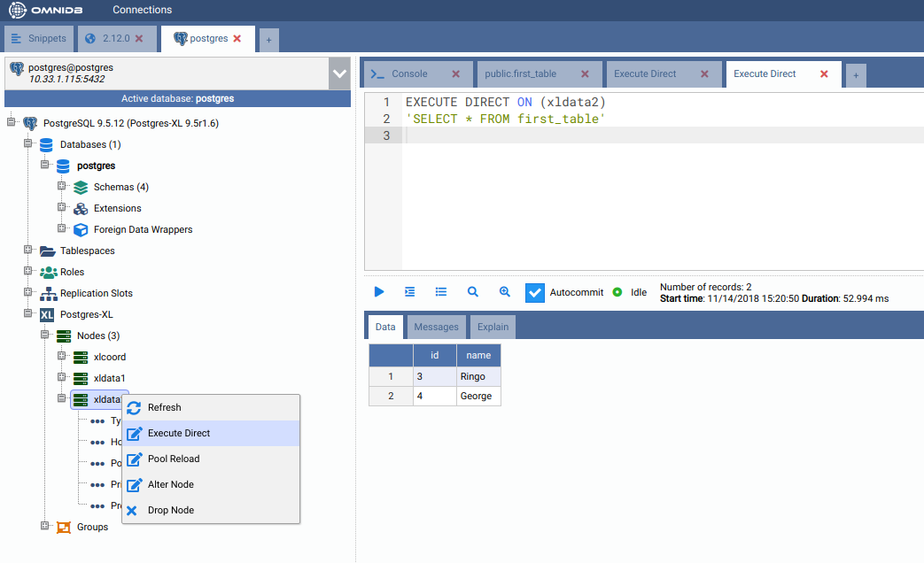This screenshot has width=924, height=563.
Task: Run the query with the play icon
Action: (x=379, y=291)
